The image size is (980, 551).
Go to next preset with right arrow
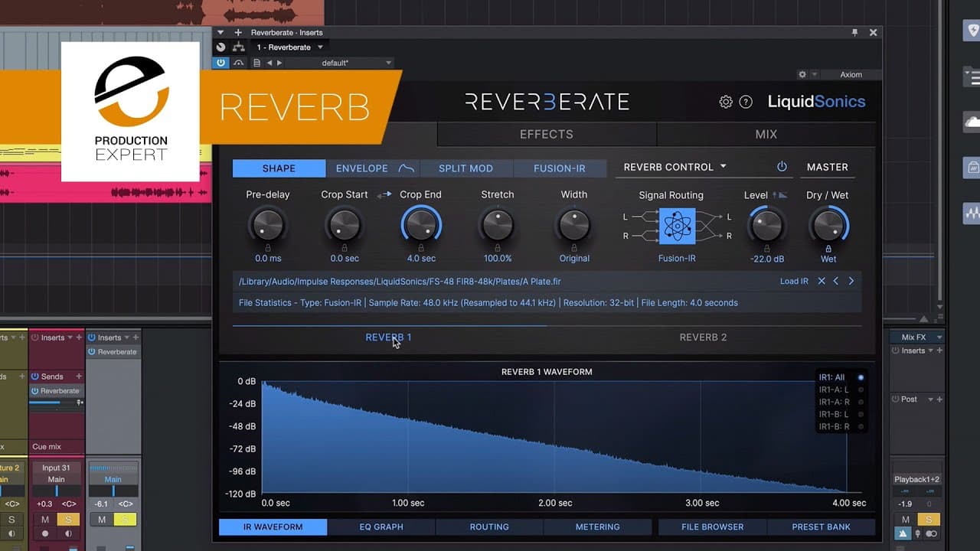279,63
